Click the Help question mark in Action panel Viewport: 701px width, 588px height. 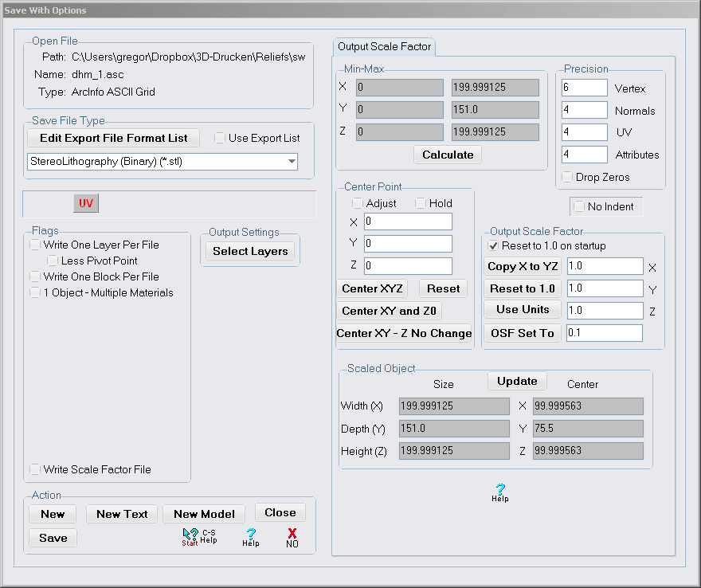(250, 536)
